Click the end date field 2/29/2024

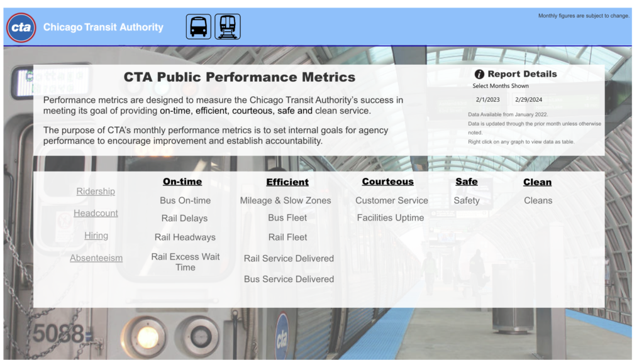click(x=528, y=99)
